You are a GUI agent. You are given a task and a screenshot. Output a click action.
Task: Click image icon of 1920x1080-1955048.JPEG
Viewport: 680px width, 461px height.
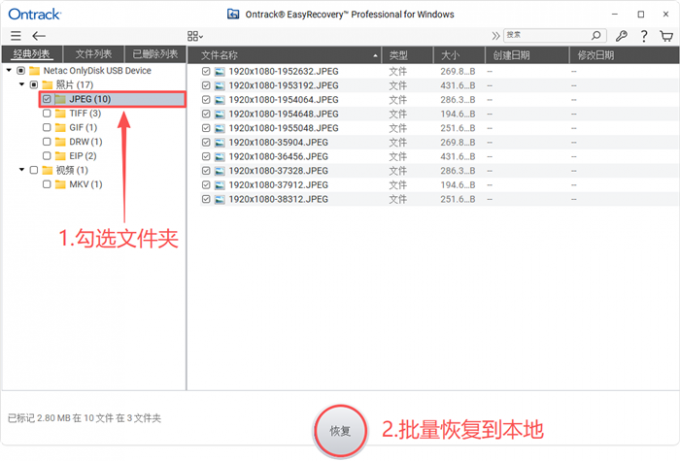click(x=220, y=128)
